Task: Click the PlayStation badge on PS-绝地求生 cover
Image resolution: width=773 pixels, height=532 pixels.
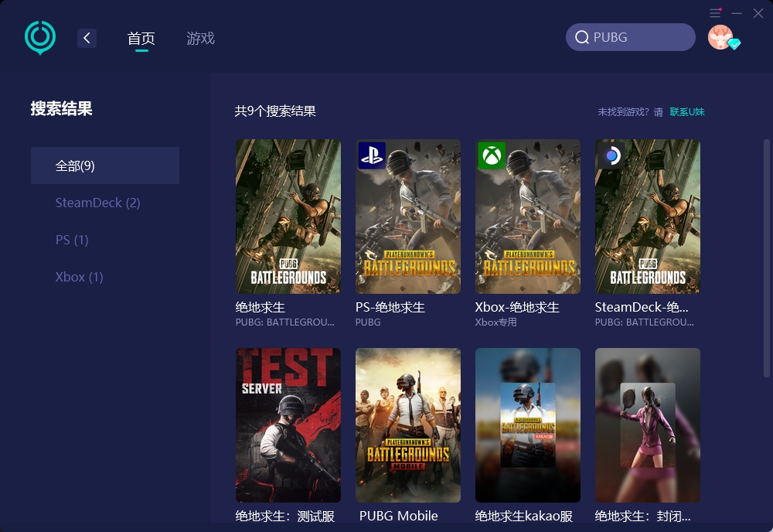Action: [372, 155]
